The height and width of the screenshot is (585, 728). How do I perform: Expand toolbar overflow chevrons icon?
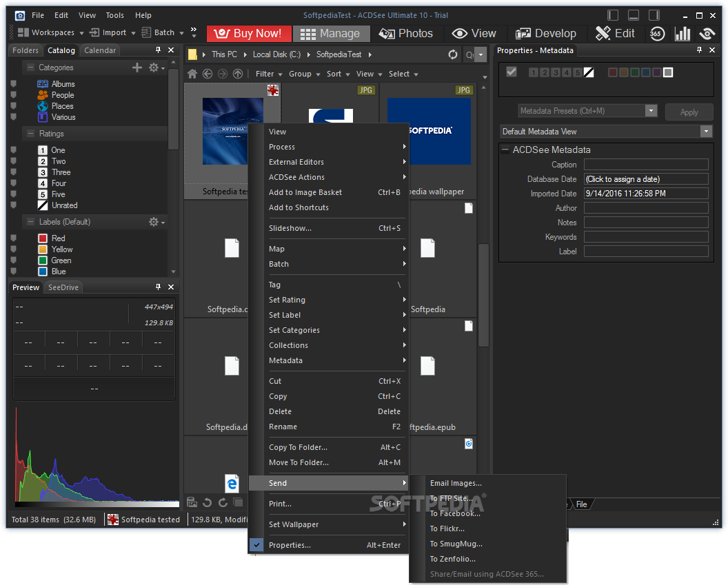(194, 32)
